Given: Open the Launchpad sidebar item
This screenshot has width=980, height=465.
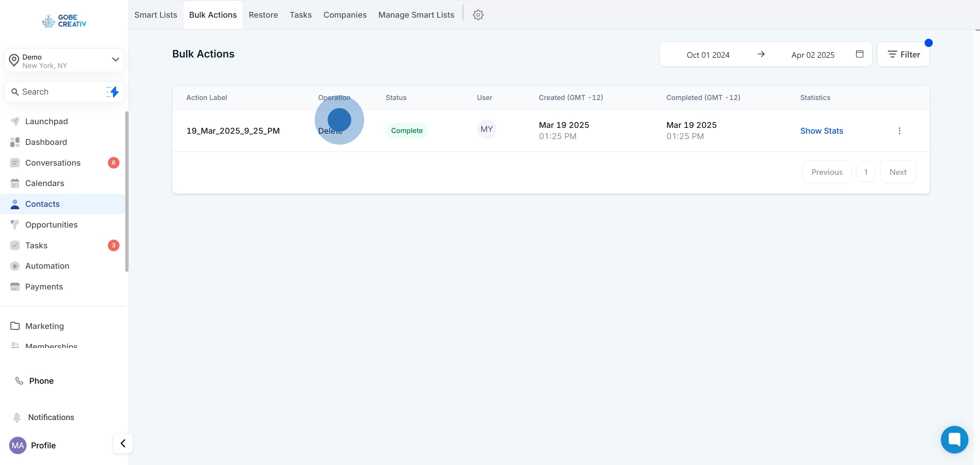Looking at the screenshot, I should 46,121.
